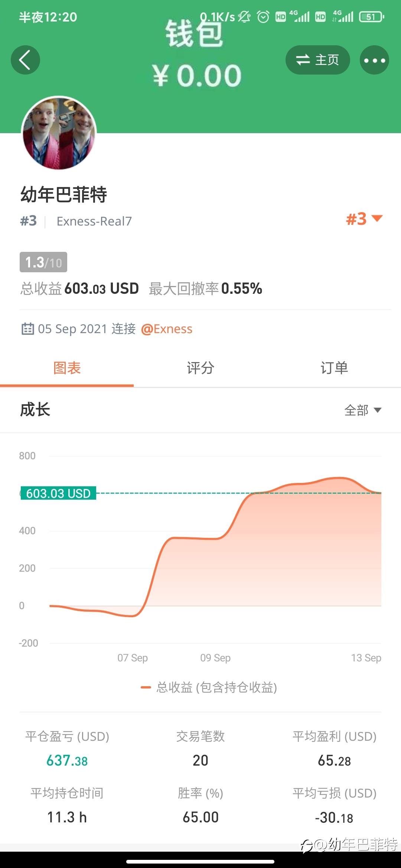Viewport: 401px width, 868px height.
Task: Tap the calendar icon beside connection date
Action: tap(27, 329)
